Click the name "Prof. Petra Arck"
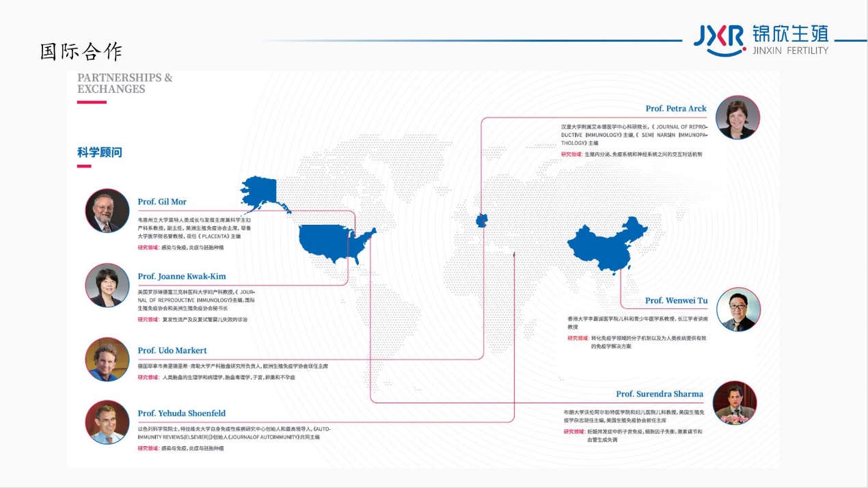Viewport: 868px width, 488px height. 676,109
